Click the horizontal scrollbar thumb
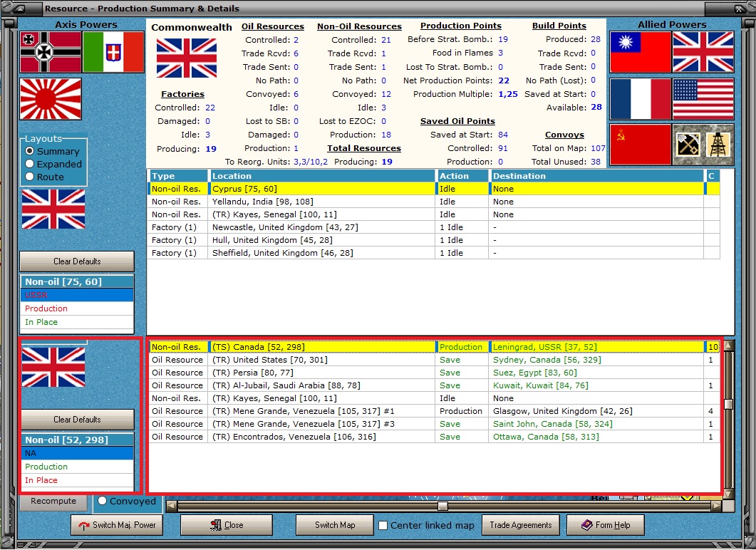This screenshot has height=550, width=756. [442, 506]
